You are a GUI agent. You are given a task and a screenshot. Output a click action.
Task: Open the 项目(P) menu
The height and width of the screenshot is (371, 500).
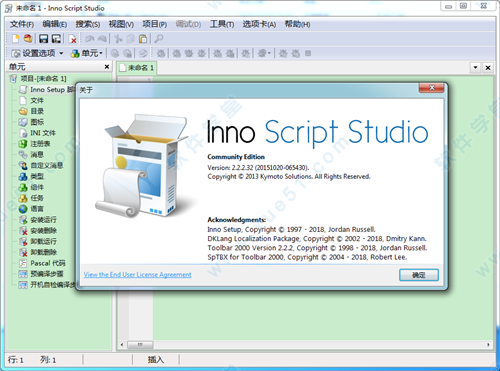pos(154,24)
